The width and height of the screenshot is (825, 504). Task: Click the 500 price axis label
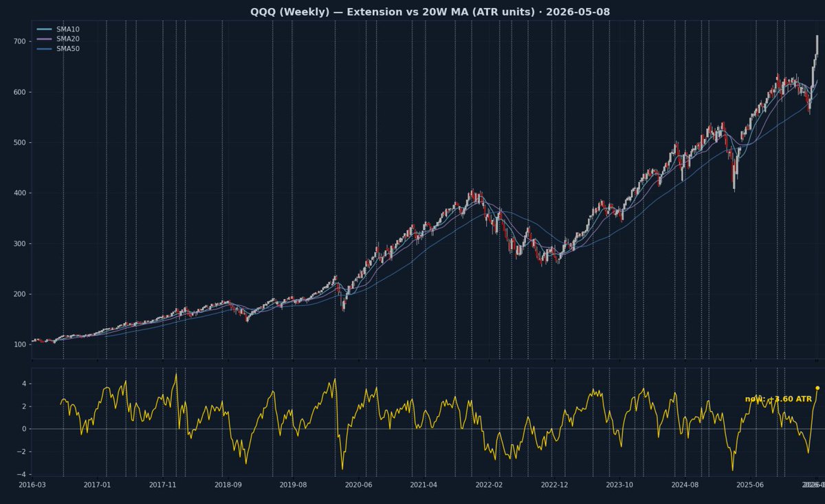click(x=20, y=142)
